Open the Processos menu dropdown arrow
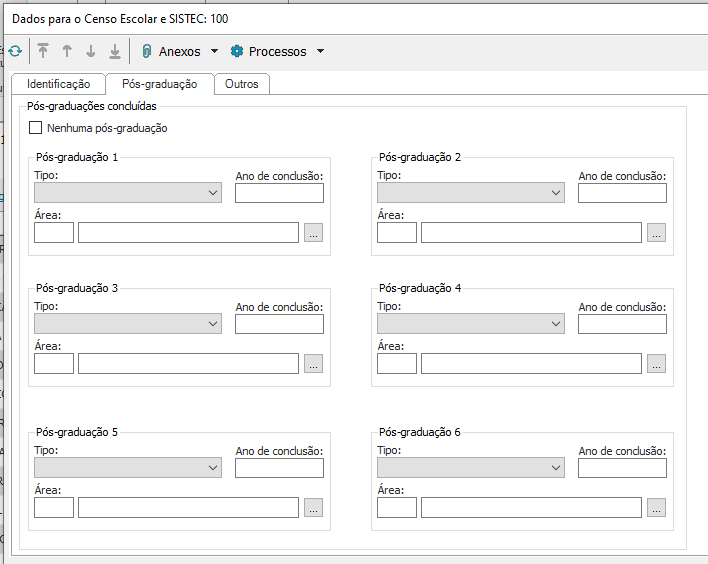 click(x=320, y=51)
